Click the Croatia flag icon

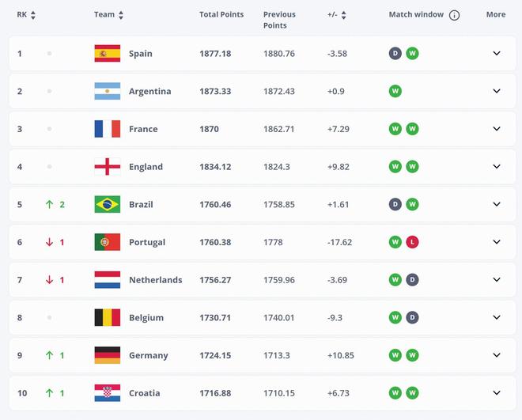107,393
